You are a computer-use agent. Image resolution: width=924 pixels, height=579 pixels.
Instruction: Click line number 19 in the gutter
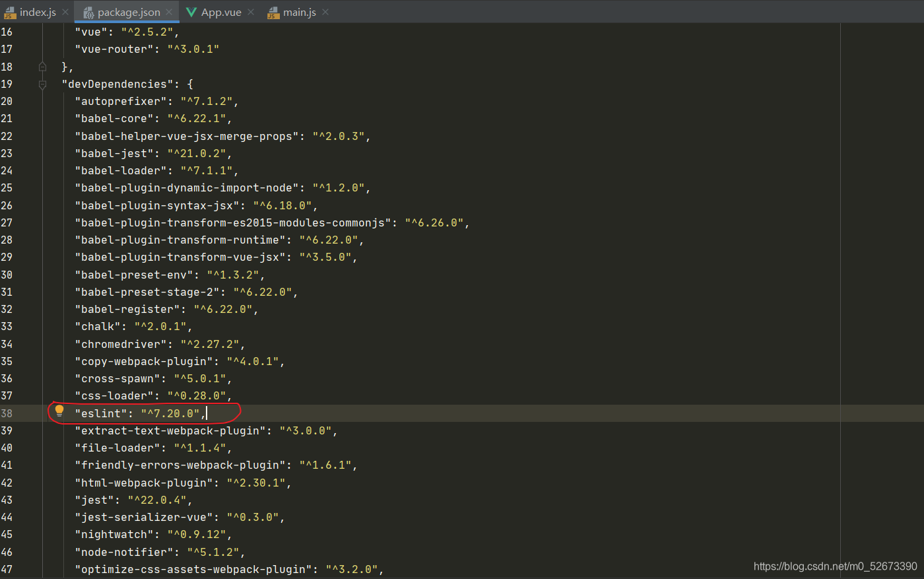point(7,84)
